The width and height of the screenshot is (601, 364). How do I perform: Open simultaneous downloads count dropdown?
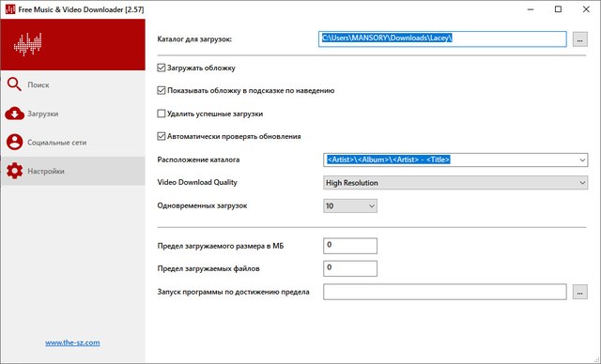[x=350, y=205]
